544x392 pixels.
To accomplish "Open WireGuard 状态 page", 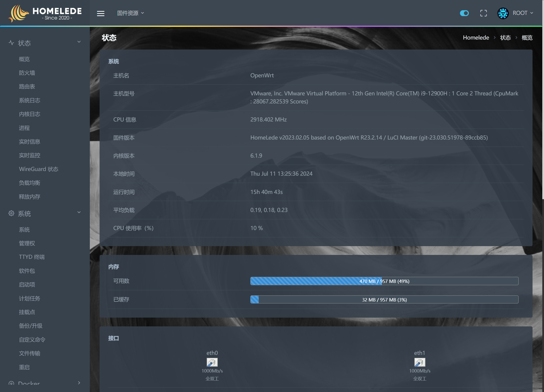I will [39, 169].
